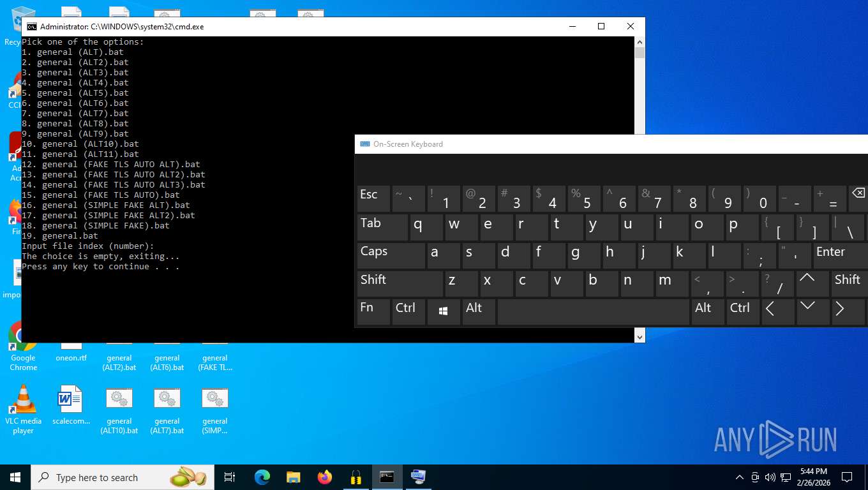The width and height of the screenshot is (868, 490).
Task: Click the letter m key
Action: point(672,284)
